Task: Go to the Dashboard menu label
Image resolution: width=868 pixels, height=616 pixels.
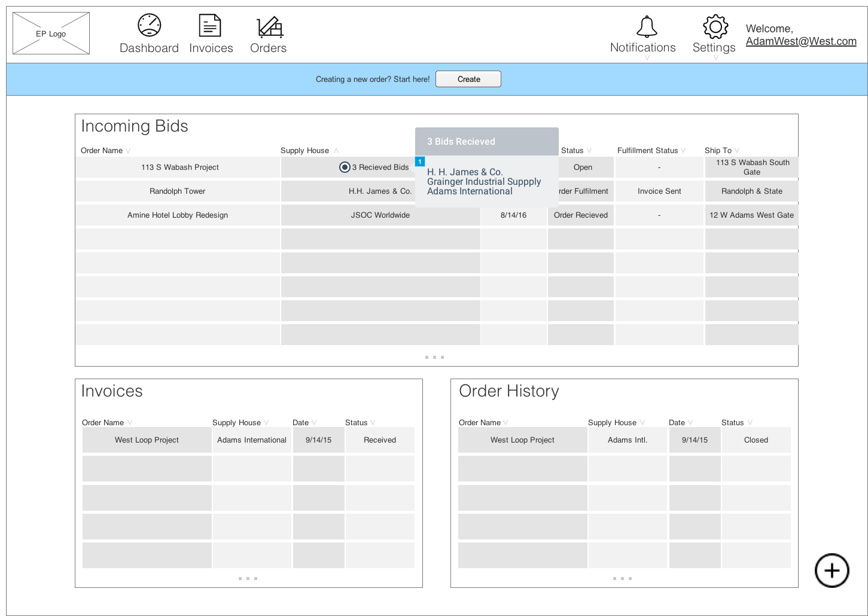Action: coord(149,48)
